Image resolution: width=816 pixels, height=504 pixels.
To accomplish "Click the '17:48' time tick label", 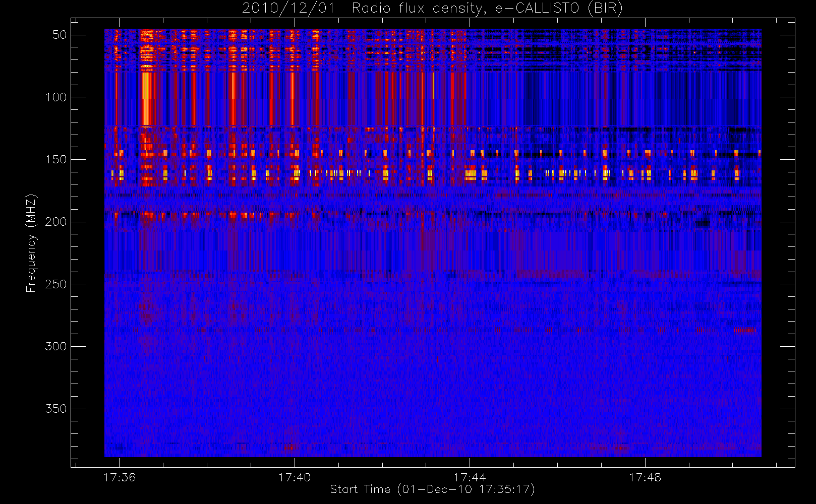I will 645,477.
